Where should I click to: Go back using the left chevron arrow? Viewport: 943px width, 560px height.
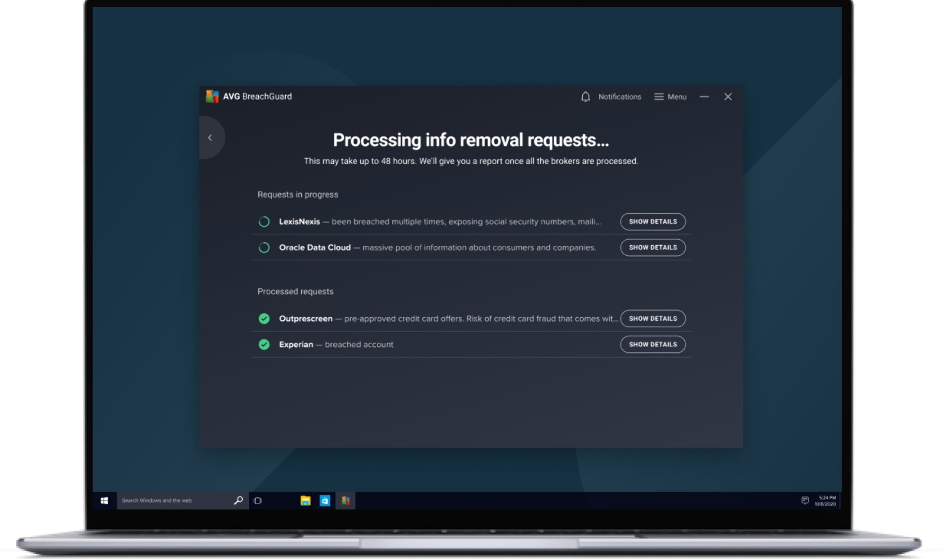click(210, 138)
